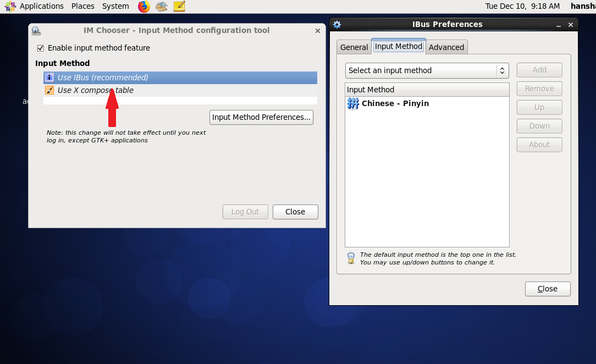Click the username in the top panel
This screenshot has height=364, width=596.
[583, 7]
